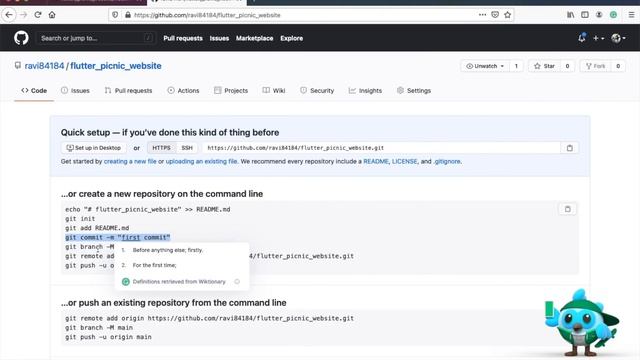
Task: Open GitHub notifications bell
Action: pyautogui.click(x=582, y=38)
